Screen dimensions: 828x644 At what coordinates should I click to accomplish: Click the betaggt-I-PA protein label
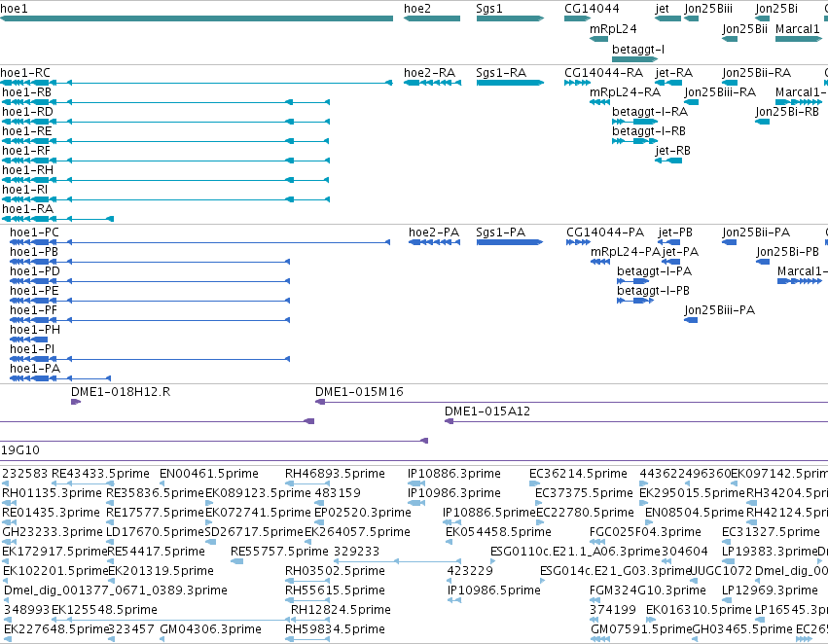pyautogui.click(x=654, y=271)
